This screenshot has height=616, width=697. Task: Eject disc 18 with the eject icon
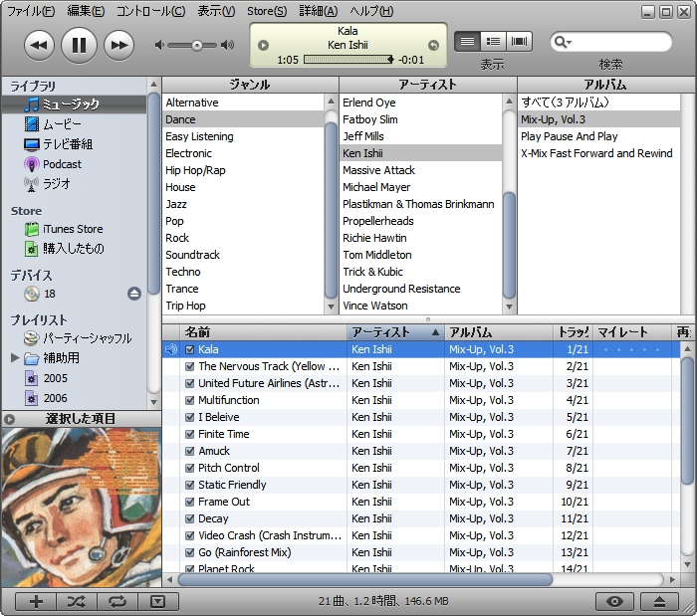coord(134,294)
